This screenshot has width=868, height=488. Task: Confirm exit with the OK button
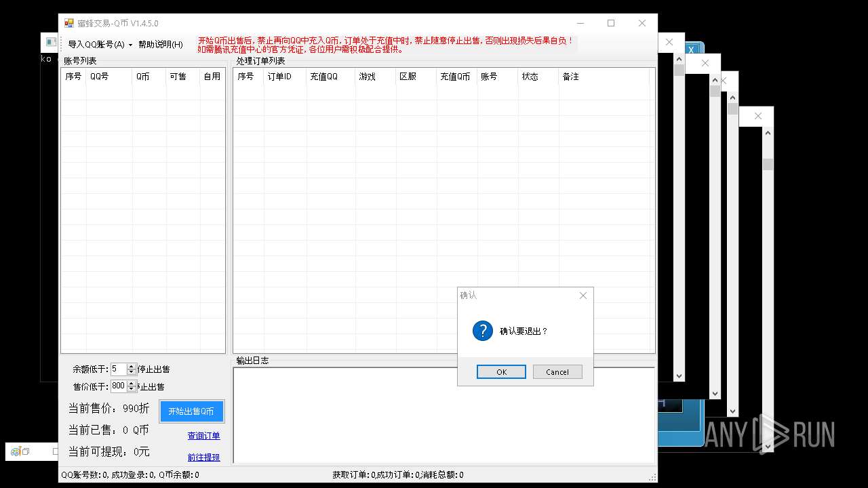[501, 371]
